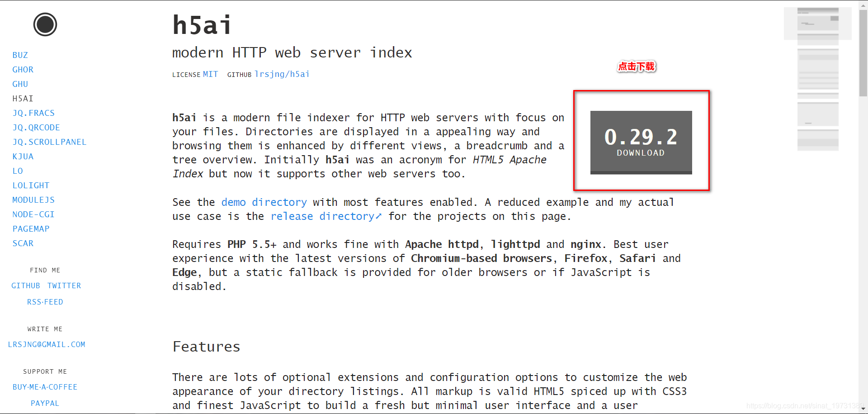The height and width of the screenshot is (414, 868).
Task: Follow the TWITTER link under Find Me
Action: pyautogui.click(x=64, y=286)
